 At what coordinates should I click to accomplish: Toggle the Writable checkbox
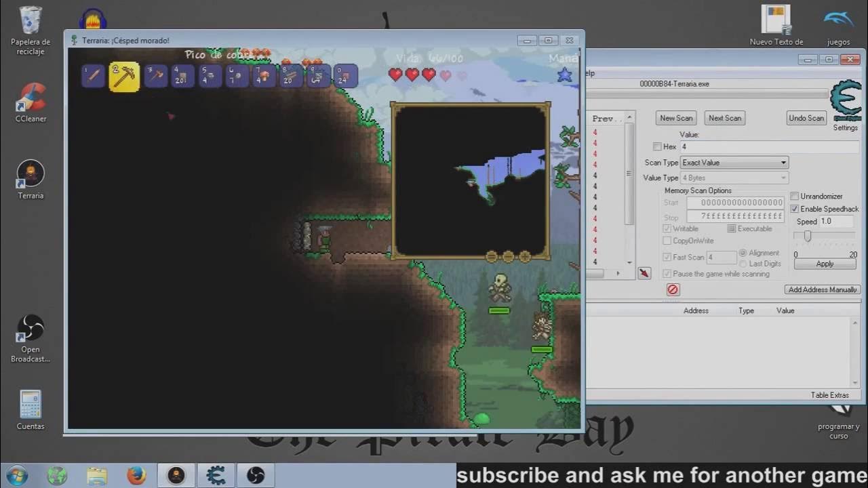(667, 229)
